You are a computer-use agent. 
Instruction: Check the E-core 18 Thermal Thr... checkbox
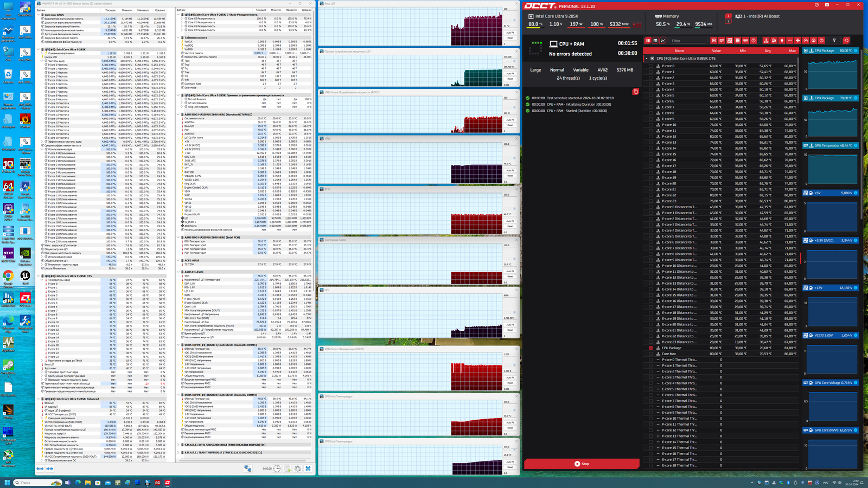651,465
